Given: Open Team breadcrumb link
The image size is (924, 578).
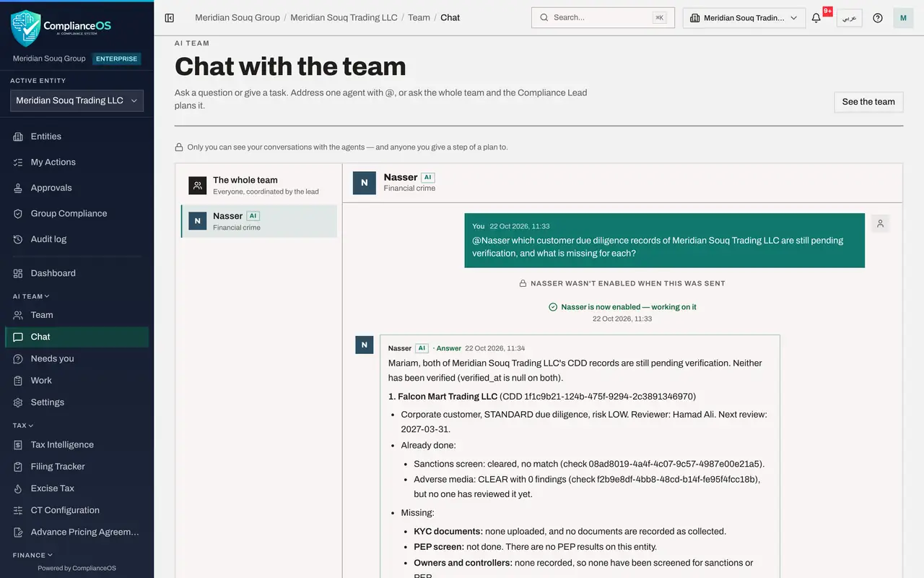Looking at the screenshot, I should tap(419, 18).
